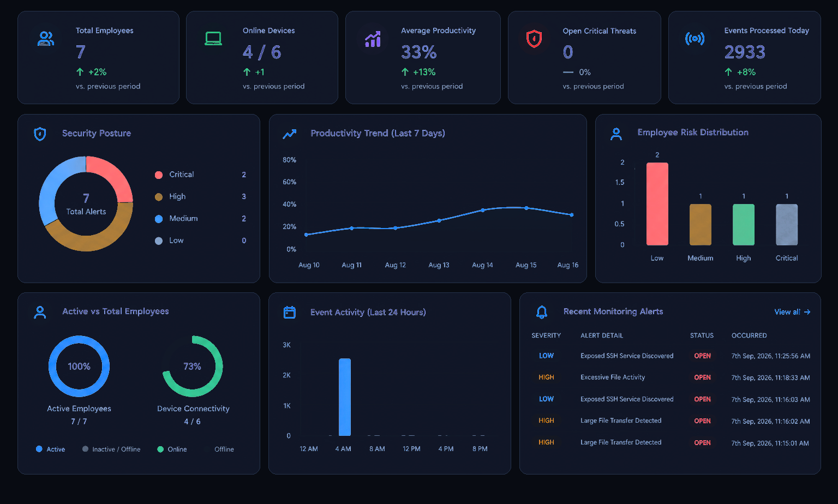The height and width of the screenshot is (504, 838).
Task: Click the dash icon beside 0% threats
Action: [x=568, y=72]
